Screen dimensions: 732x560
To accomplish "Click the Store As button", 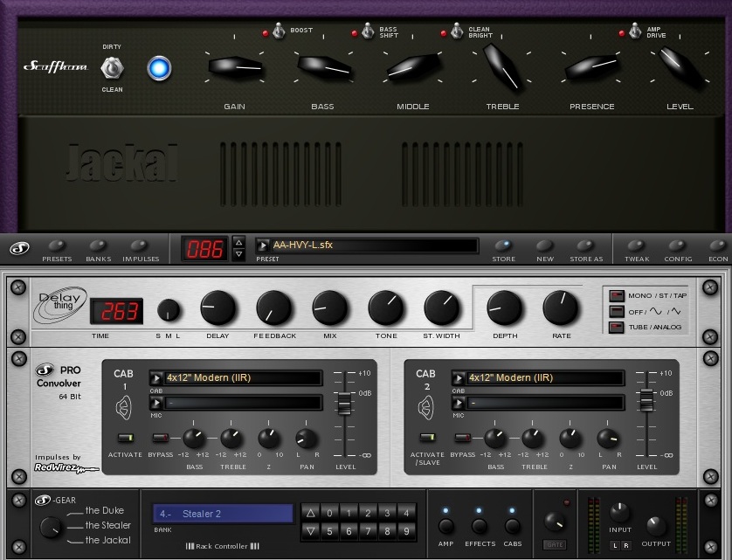I will pos(586,245).
